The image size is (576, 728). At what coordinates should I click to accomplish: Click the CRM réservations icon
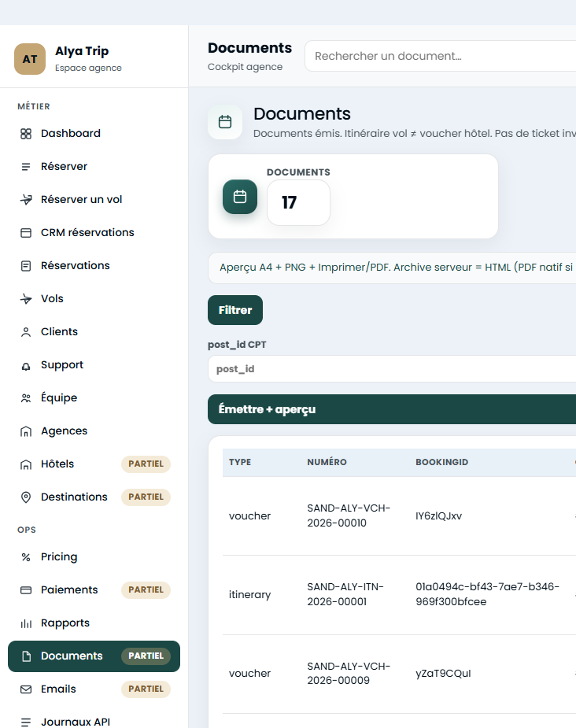(26, 233)
